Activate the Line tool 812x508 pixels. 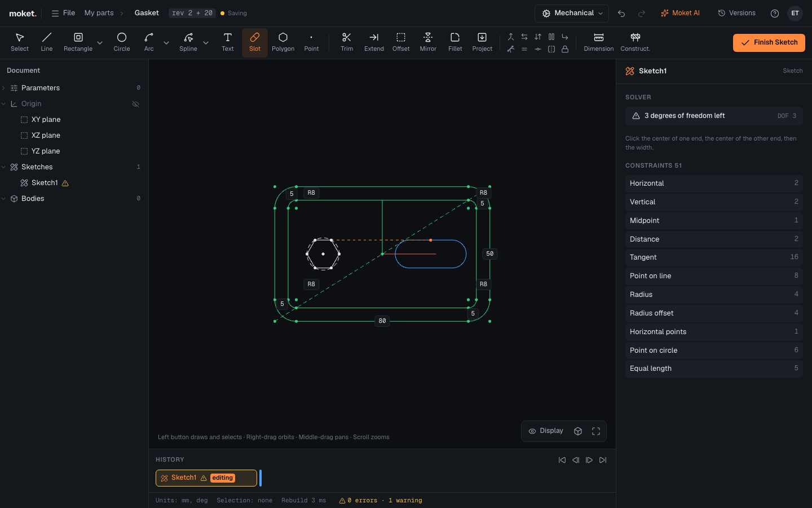click(47, 42)
